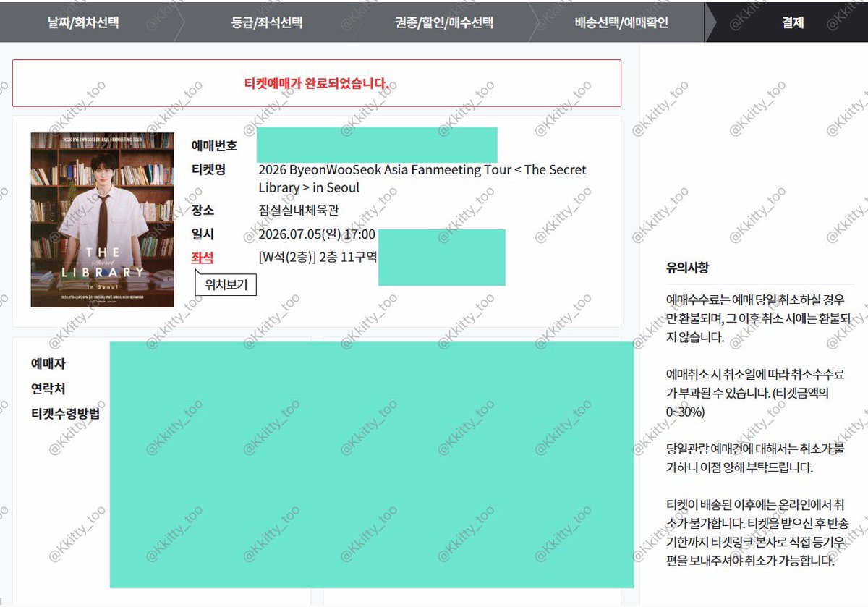Go to 등급/좌석선택 step tab
This screenshot has width=868, height=607.
[267, 22]
